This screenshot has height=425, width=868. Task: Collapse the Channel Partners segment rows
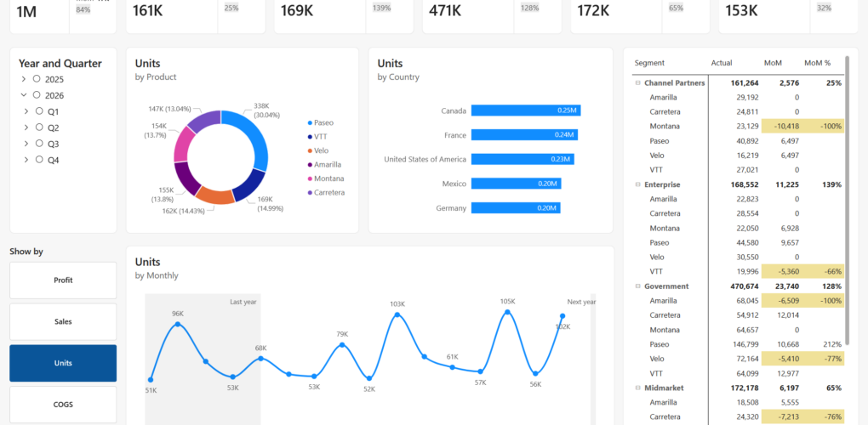(637, 83)
